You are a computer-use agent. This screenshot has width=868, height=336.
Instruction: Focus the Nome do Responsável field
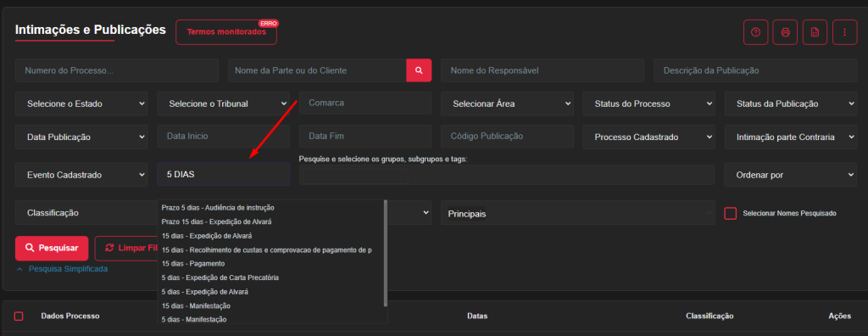(x=542, y=70)
